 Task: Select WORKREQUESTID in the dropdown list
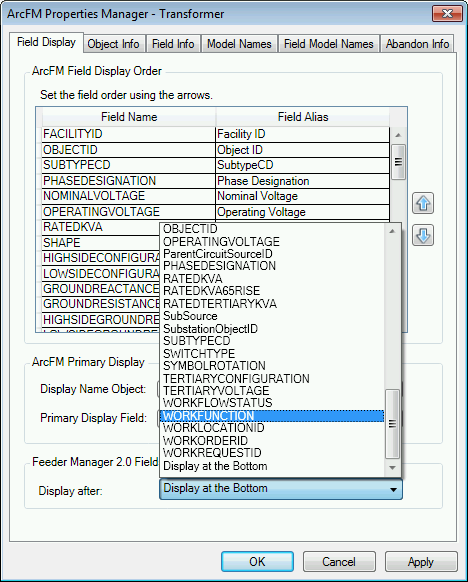[272, 453]
